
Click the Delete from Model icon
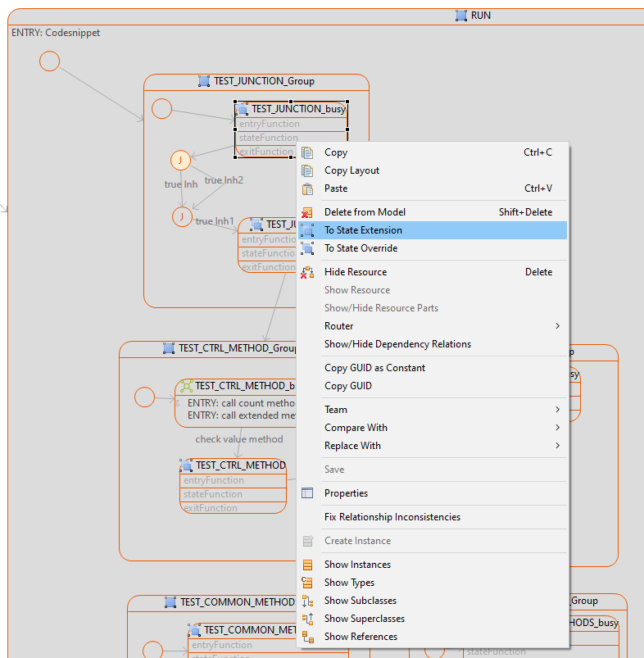coord(307,212)
